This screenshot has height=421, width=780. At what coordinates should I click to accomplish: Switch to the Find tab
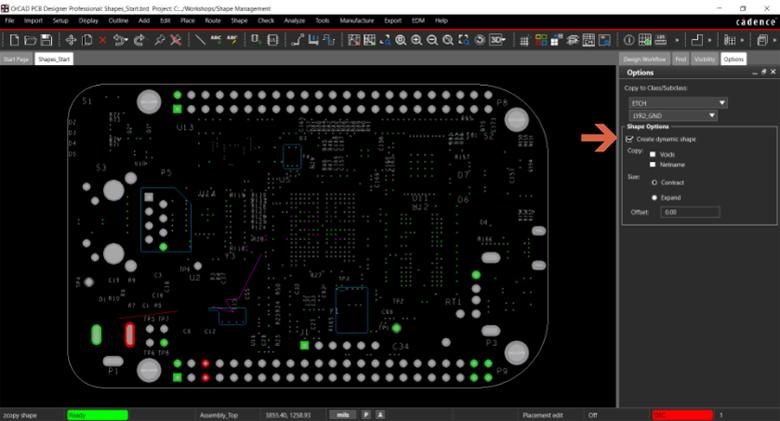click(681, 59)
